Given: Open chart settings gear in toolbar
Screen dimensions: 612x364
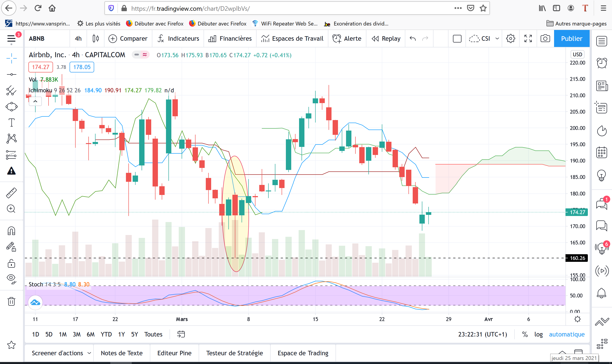Looking at the screenshot, I should click(x=510, y=38).
